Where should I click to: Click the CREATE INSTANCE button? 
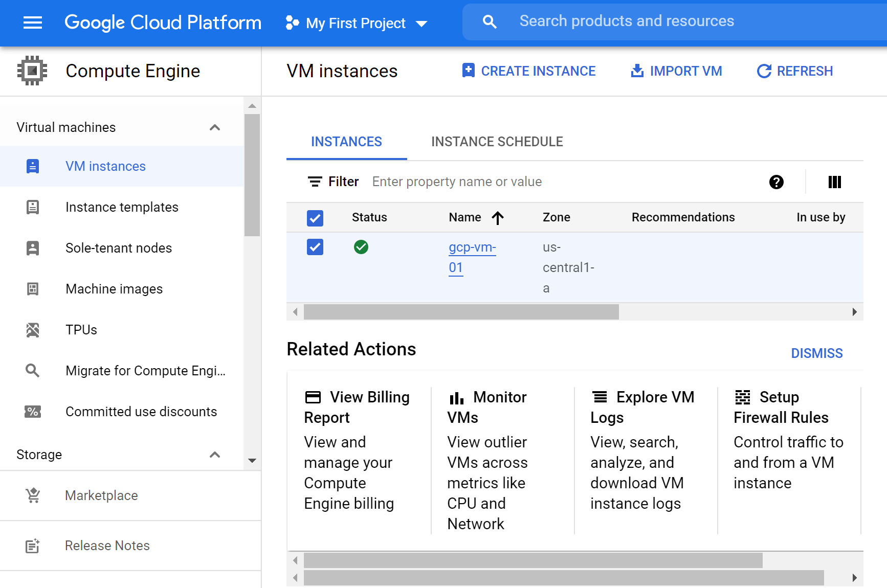pos(528,71)
